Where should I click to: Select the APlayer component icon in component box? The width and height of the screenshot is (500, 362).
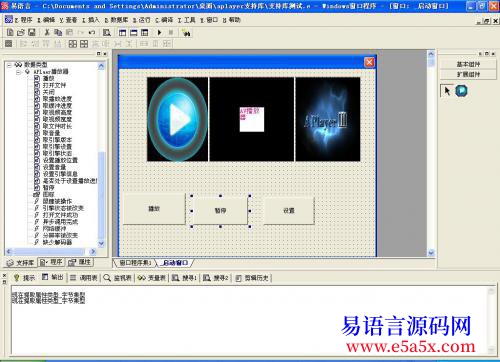tap(461, 91)
